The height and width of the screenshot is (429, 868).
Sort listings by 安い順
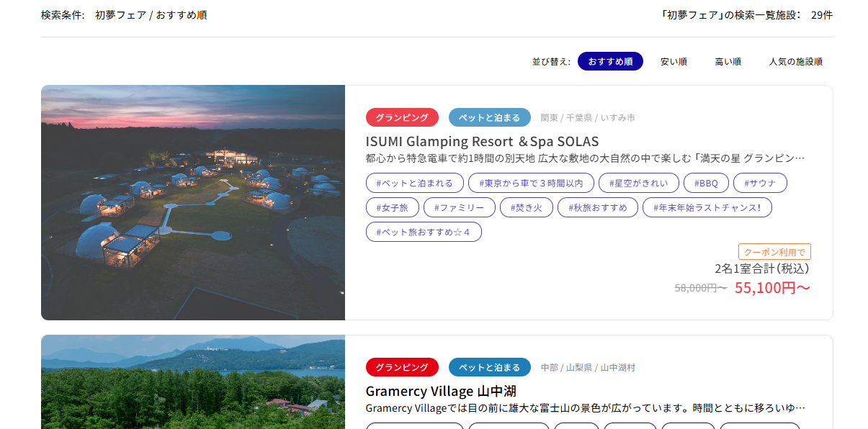(674, 61)
